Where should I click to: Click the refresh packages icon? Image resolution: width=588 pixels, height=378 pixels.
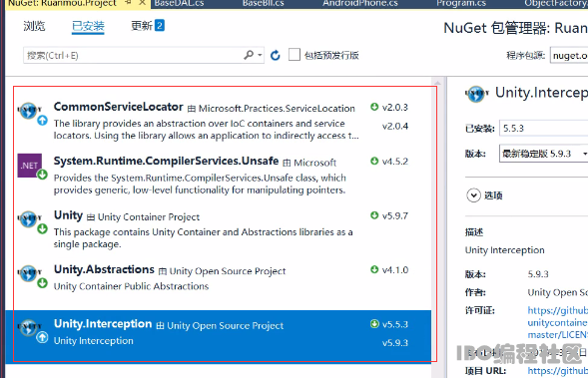(x=276, y=56)
